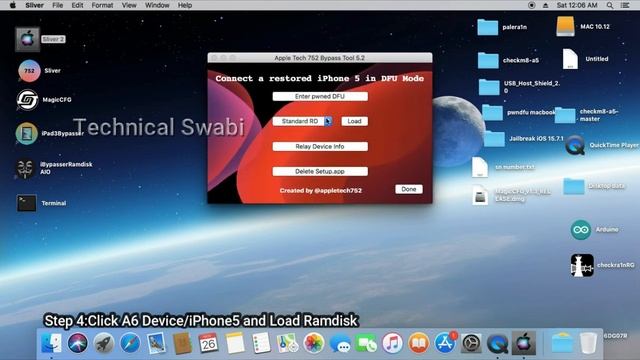This screenshot has height=360, width=640.
Task: Open Photos from the Dock
Action: pyautogui.click(x=313, y=343)
